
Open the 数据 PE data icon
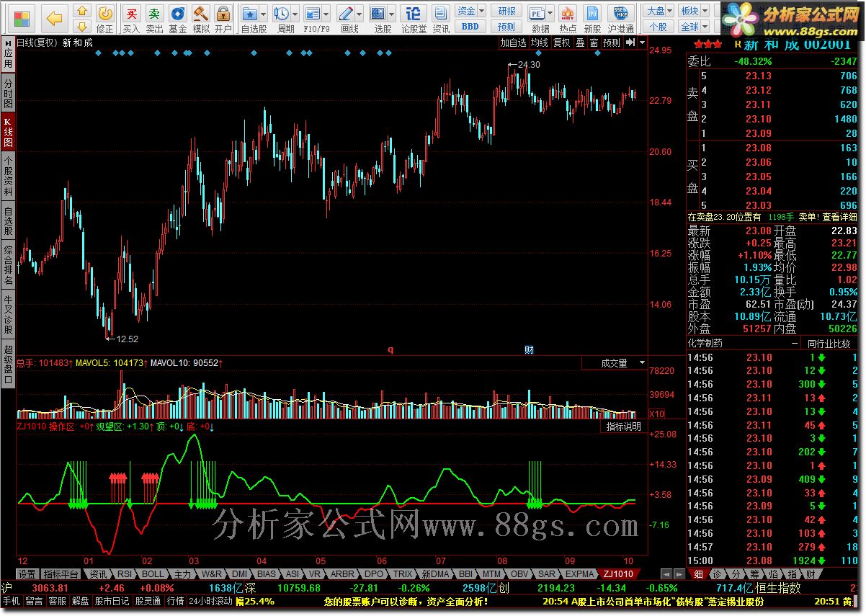point(537,14)
